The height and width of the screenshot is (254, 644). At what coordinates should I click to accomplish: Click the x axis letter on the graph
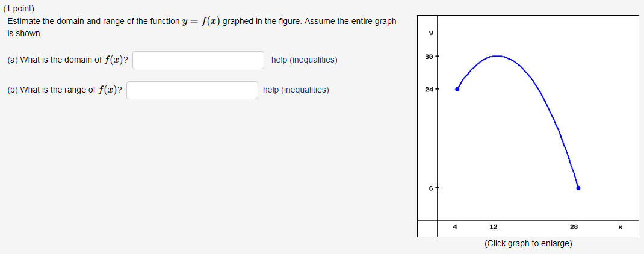620,227
